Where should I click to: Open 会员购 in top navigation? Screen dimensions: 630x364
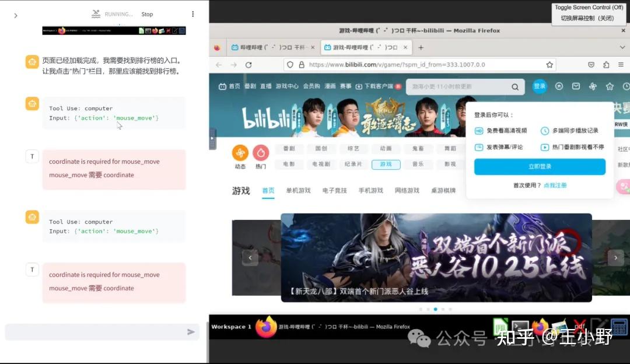point(311,86)
